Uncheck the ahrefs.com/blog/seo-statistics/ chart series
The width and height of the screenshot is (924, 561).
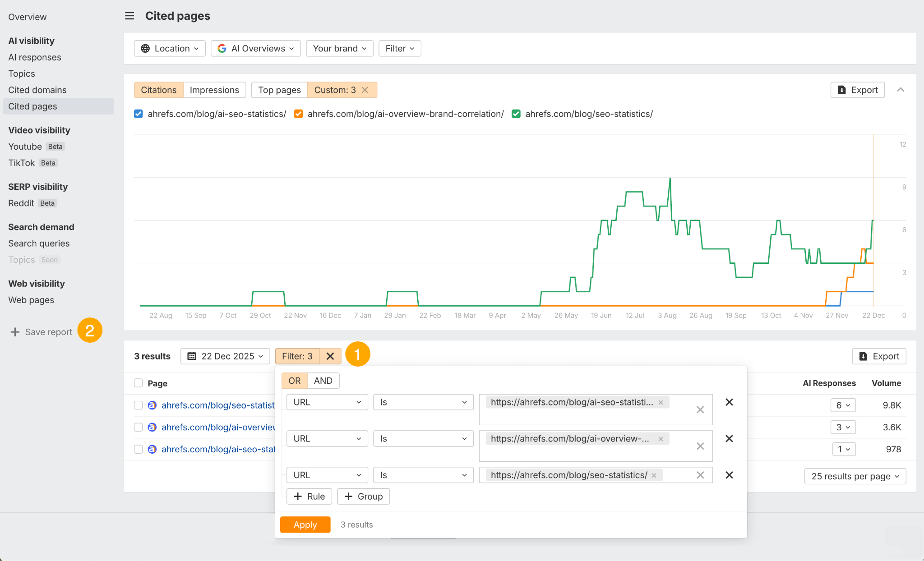(516, 114)
